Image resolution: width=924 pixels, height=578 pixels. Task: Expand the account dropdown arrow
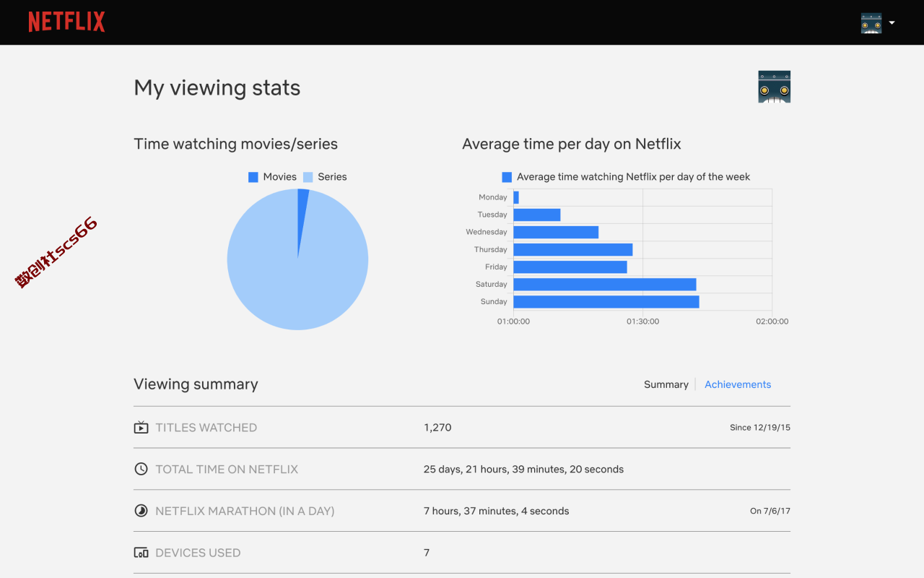[x=892, y=22]
